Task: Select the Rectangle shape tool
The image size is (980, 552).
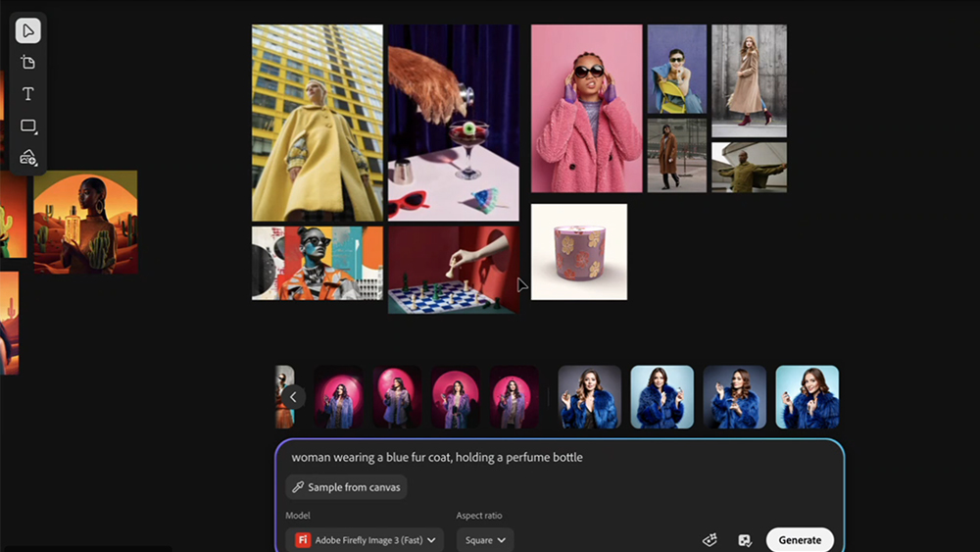Action: click(x=28, y=125)
